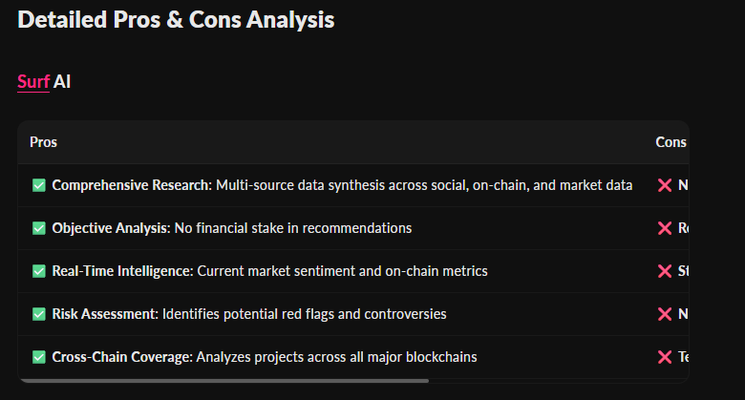Click the Real-Time Intelligence row text
Screen dimensions: 745x400
point(270,271)
